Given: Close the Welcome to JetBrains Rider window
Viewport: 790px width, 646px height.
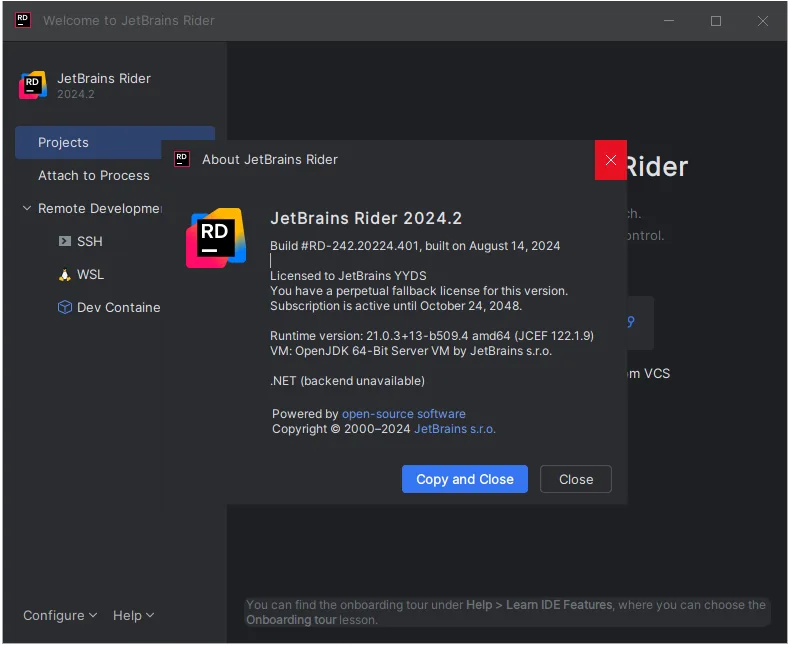Looking at the screenshot, I should 762,21.
